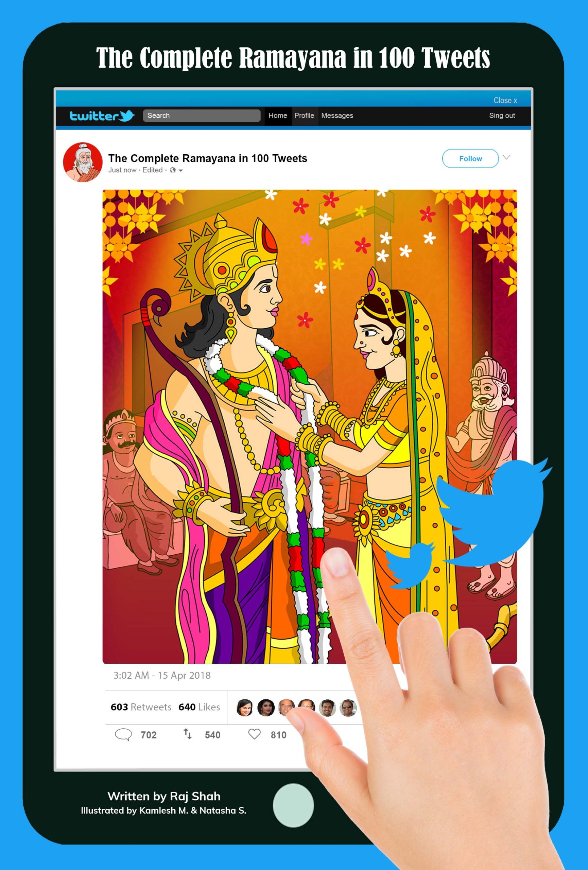This screenshot has width=588, height=870.
Task: Expand the chevron next to Follow
Action: (506, 158)
